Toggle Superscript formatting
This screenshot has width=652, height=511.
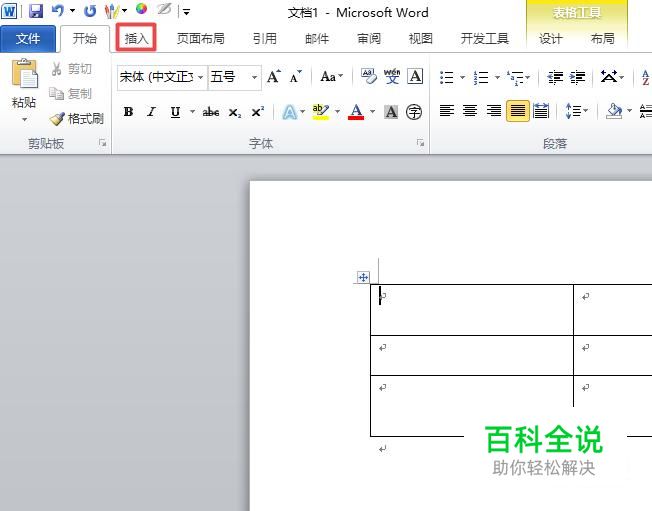pyautogui.click(x=258, y=112)
